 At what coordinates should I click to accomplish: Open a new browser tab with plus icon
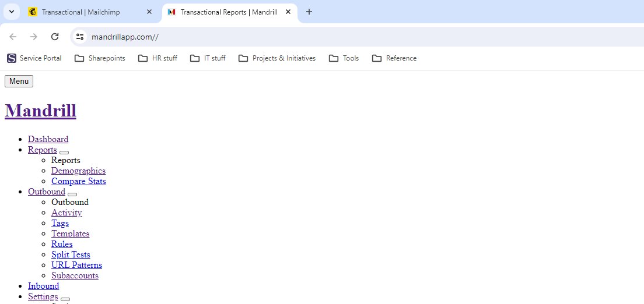tap(309, 12)
